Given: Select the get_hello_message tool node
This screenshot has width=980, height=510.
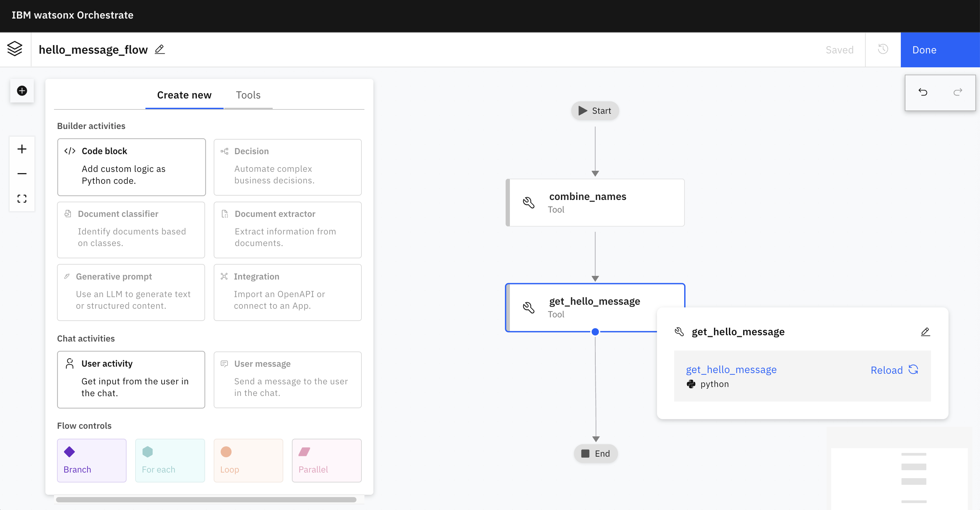Looking at the screenshot, I should point(595,307).
